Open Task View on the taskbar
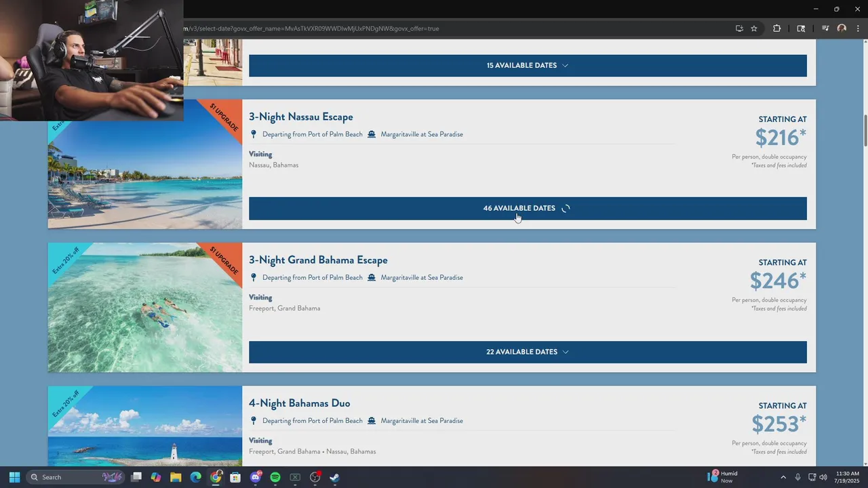The height and width of the screenshot is (488, 868). tap(136, 477)
